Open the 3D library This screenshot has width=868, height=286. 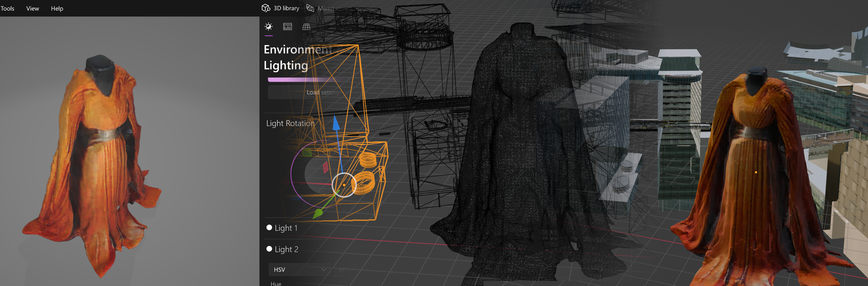click(x=280, y=8)
